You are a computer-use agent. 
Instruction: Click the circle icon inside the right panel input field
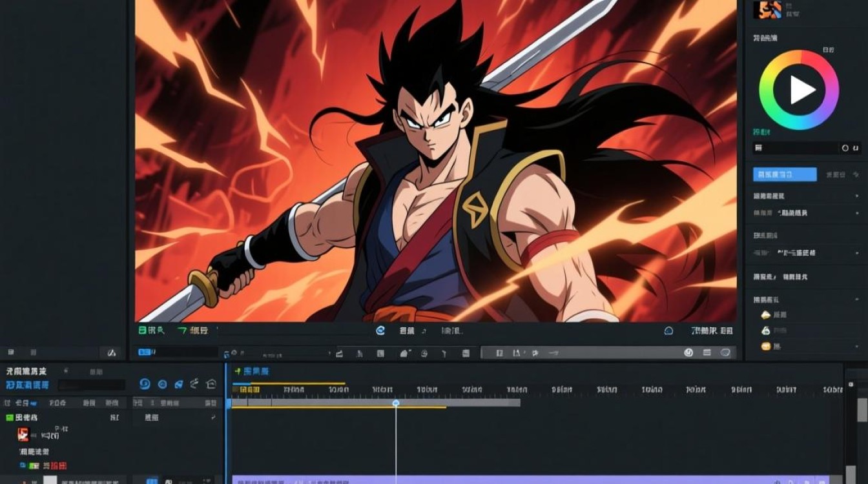point(845,148)
